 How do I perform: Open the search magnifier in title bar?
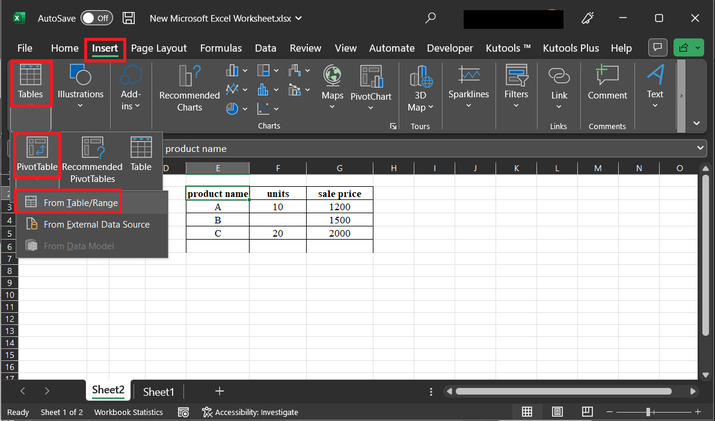[430, 18]
